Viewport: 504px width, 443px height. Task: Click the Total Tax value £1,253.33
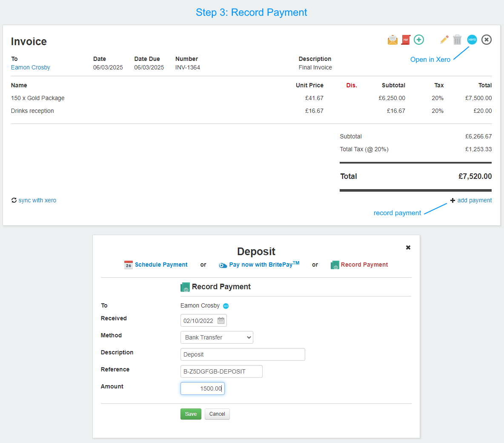[x=478, y=149]
